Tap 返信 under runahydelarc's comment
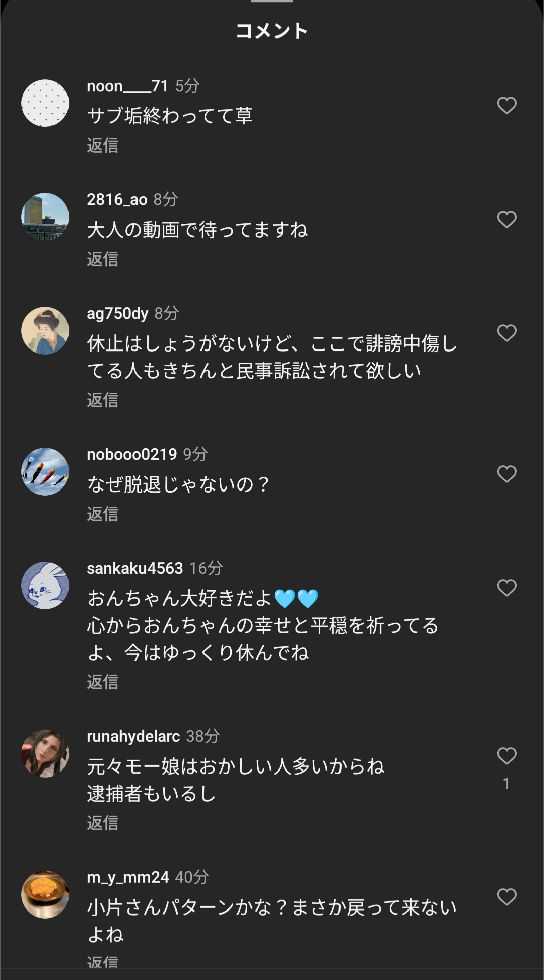 (x=103, y=823)
